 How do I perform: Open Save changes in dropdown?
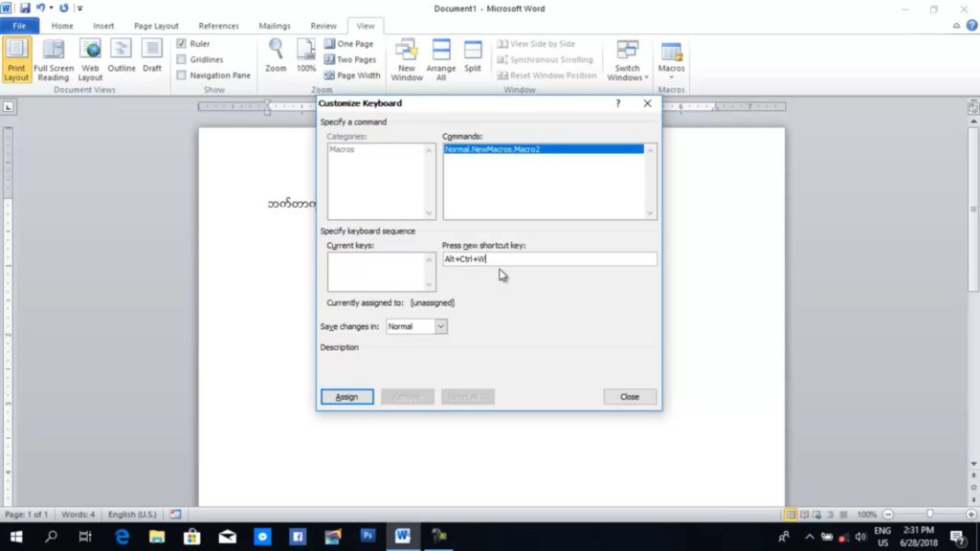[x=440, y=326]
